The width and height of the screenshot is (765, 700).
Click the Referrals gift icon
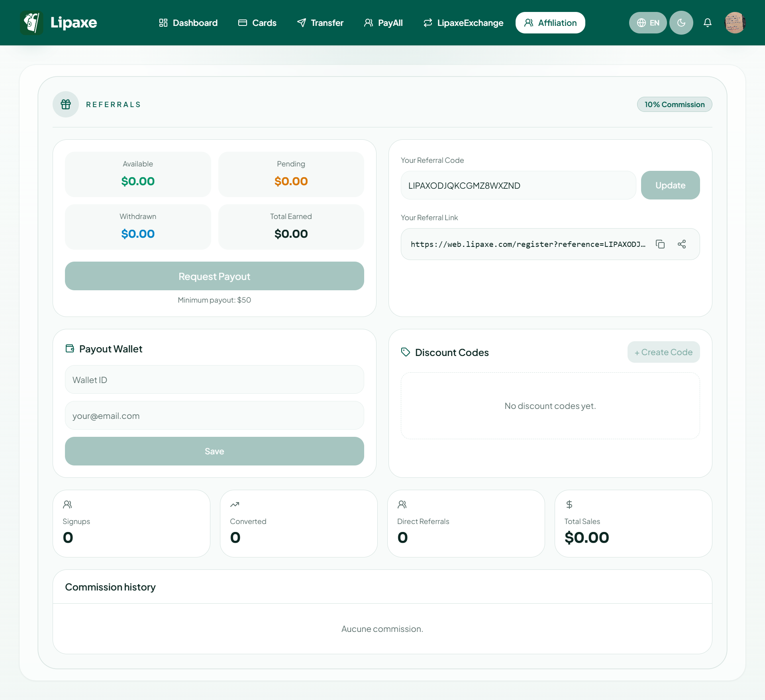coord(66,104)
